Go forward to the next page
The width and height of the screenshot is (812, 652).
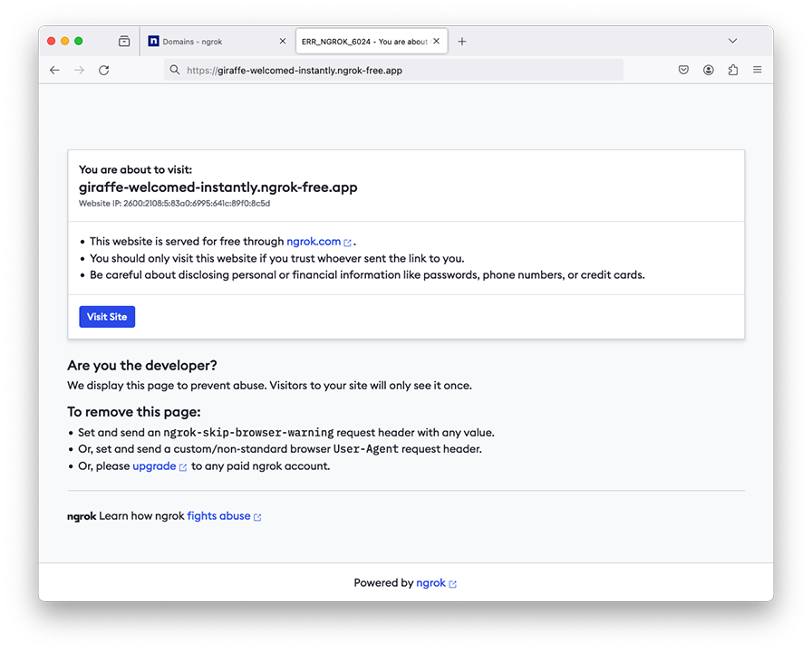pyautogui.click(x=79, y=71)
